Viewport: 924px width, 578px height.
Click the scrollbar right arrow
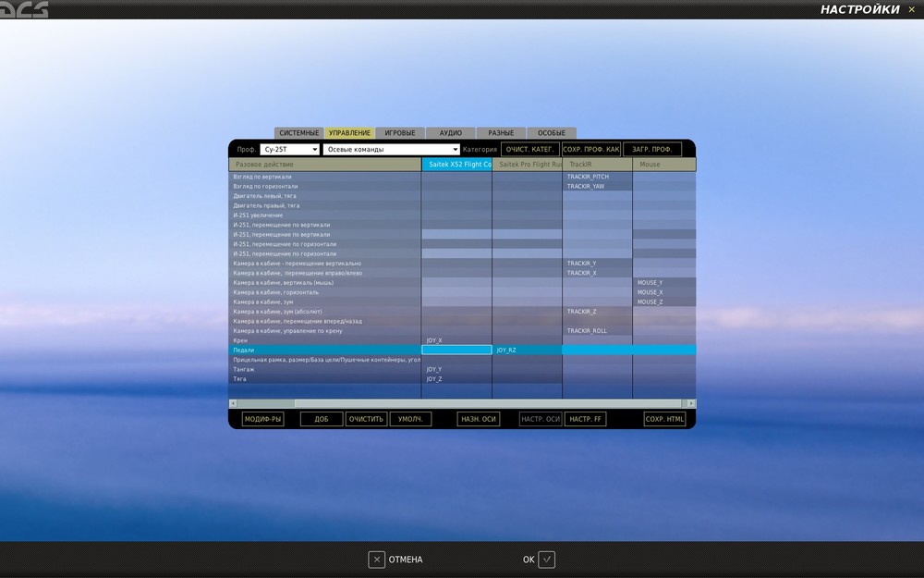click(x=691, y=403)
